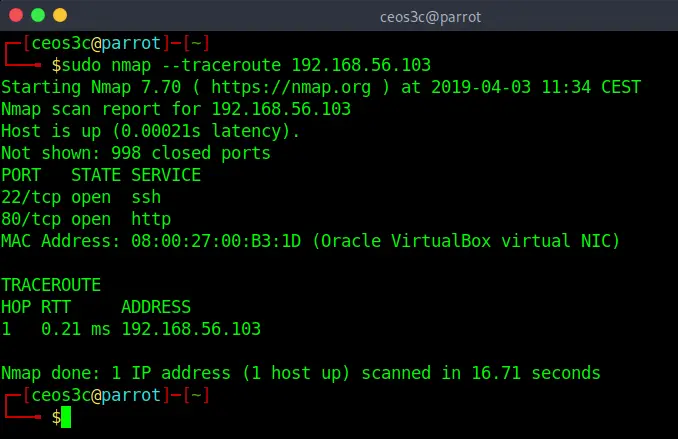The image size is (678, 439).
Task: Click the 80/tcp open http line
Action: 86,219
